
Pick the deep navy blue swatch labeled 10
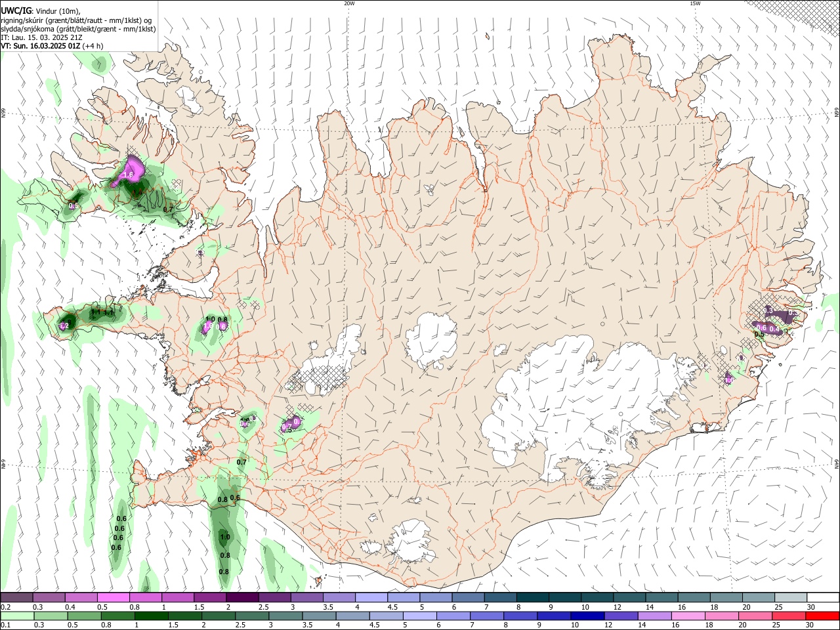point(586,616)
